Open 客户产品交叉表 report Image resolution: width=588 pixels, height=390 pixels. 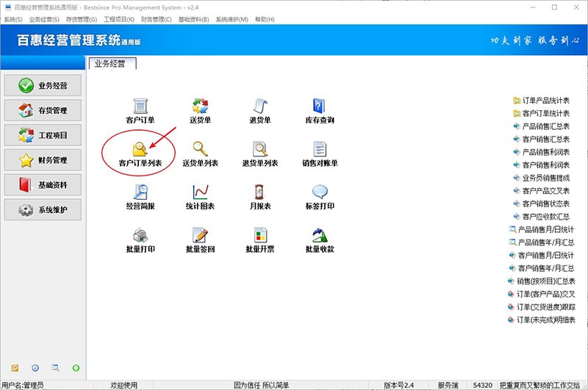click(x=541, y=191)
